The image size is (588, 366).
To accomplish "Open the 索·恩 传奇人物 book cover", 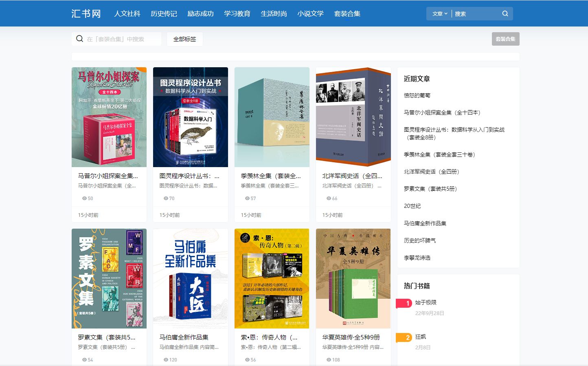I will (272, 278).
